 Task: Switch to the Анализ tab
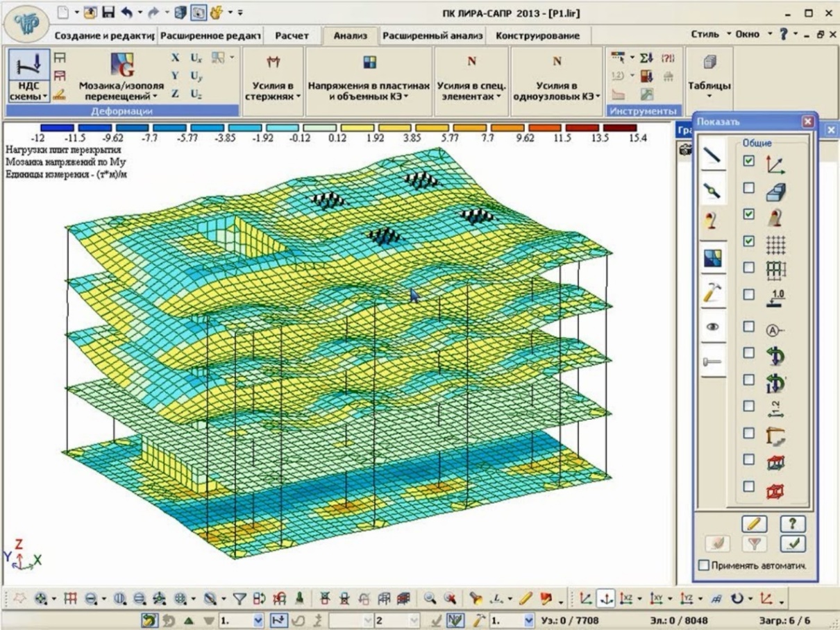(x=351, y=35)
